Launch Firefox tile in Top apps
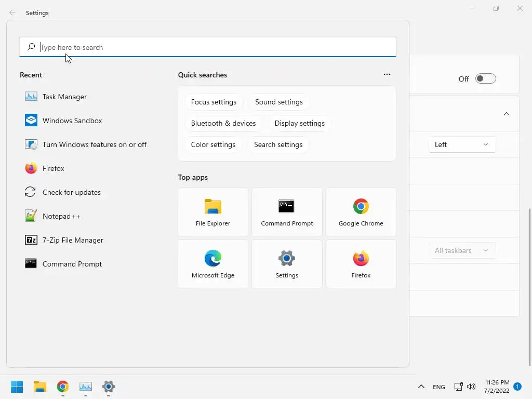 361,264
